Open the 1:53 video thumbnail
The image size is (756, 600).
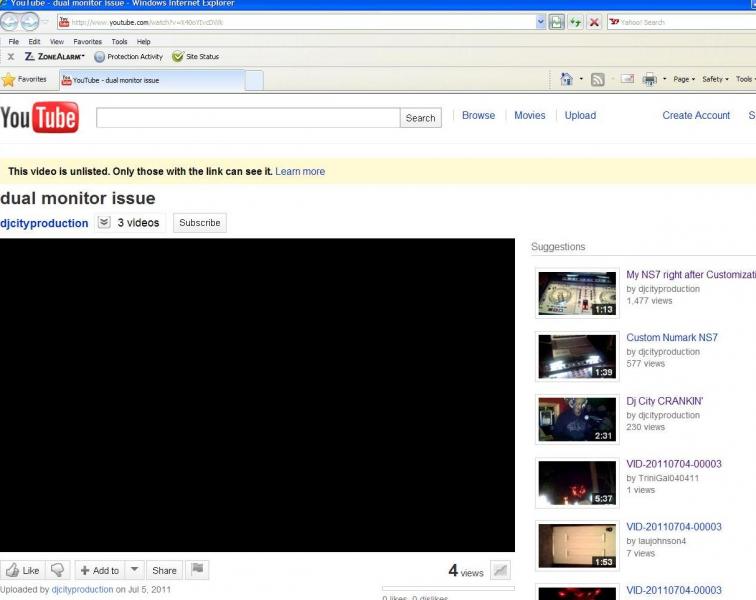click(577, 545)
